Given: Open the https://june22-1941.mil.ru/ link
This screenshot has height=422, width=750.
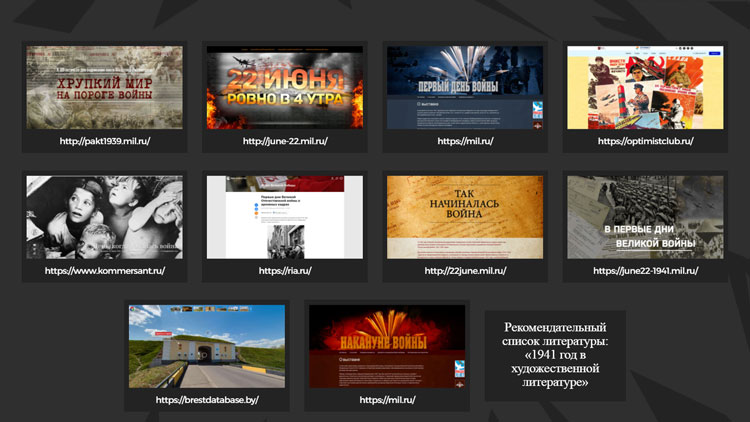Looking at the screenshot, I should click(x=645, y=271).
